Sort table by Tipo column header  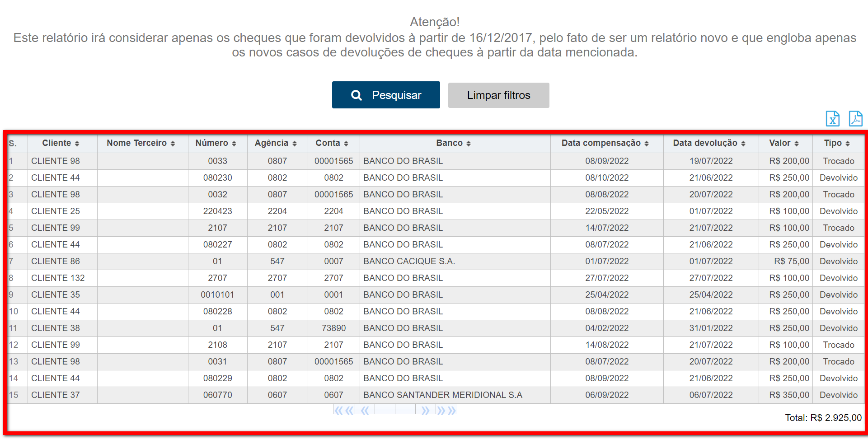(x=836, y=143)
